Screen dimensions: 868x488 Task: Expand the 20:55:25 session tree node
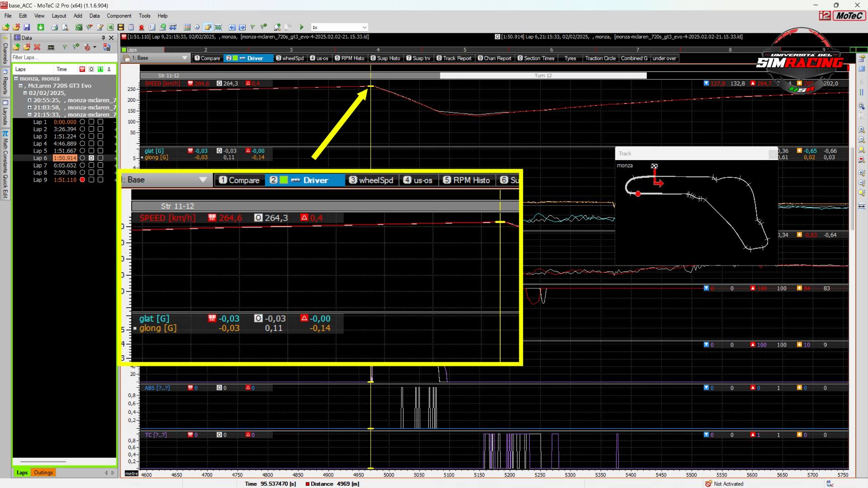point(30,100)
